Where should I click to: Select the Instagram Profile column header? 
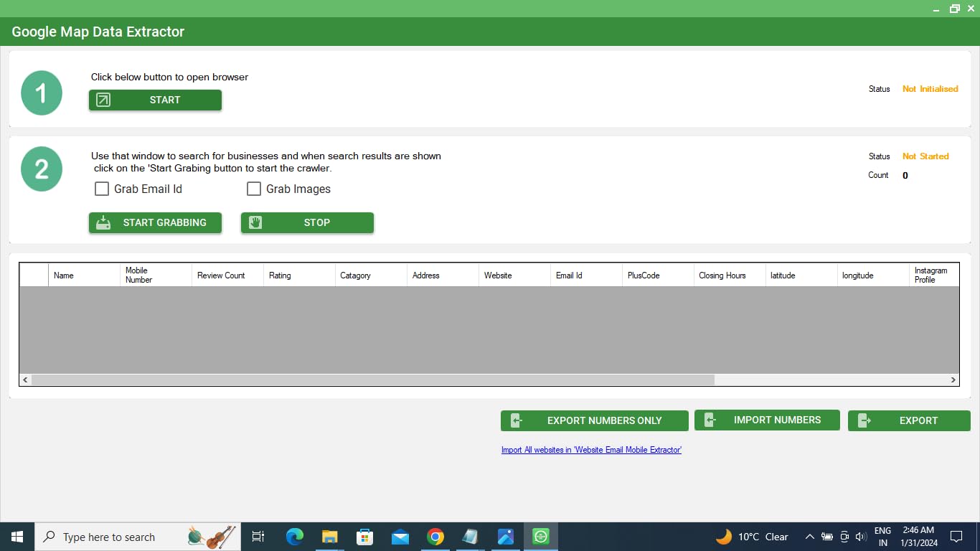click(934, 275)
